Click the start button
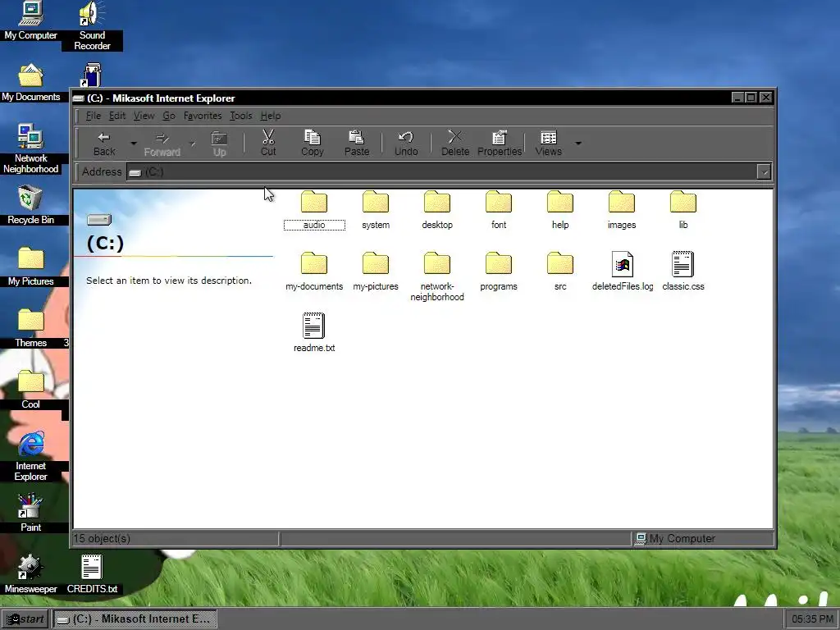The image size is (840, 630). [x=25, y=619]
